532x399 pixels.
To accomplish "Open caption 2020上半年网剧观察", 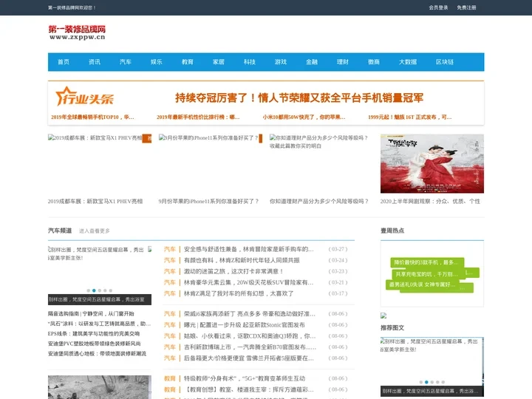I will pyautogui.click(x=430, y=201).
